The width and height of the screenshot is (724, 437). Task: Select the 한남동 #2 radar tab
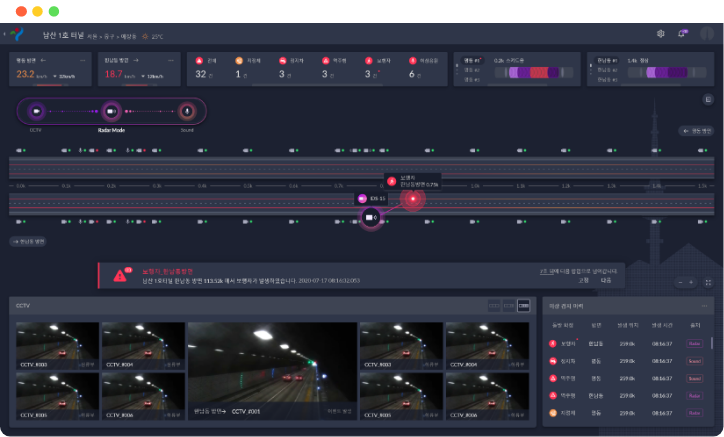click(x=607, y=70)
